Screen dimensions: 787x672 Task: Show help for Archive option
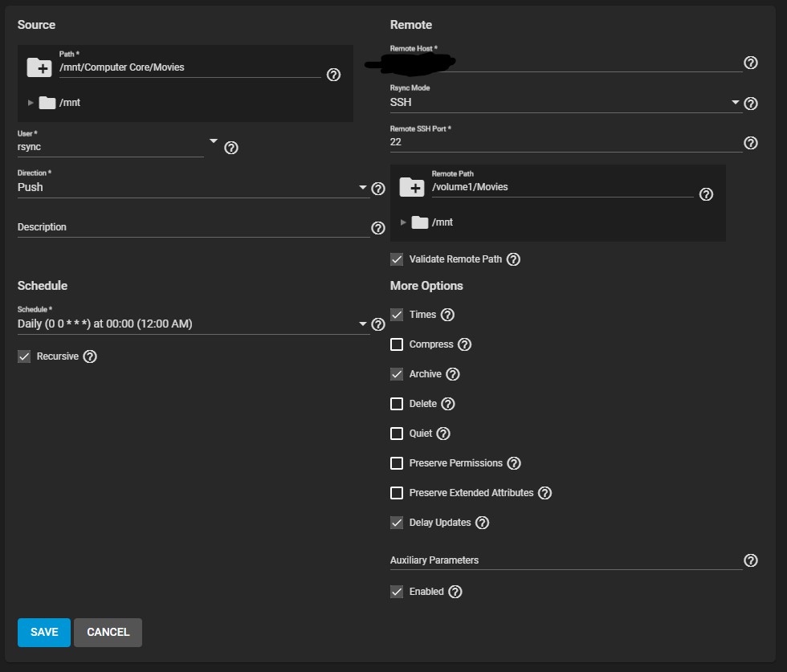coord(453,374)
